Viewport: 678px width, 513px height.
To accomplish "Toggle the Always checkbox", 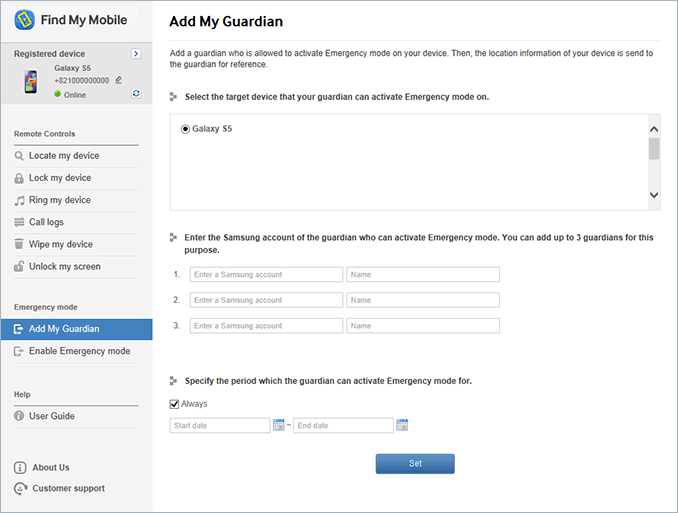I will point(175,404).
